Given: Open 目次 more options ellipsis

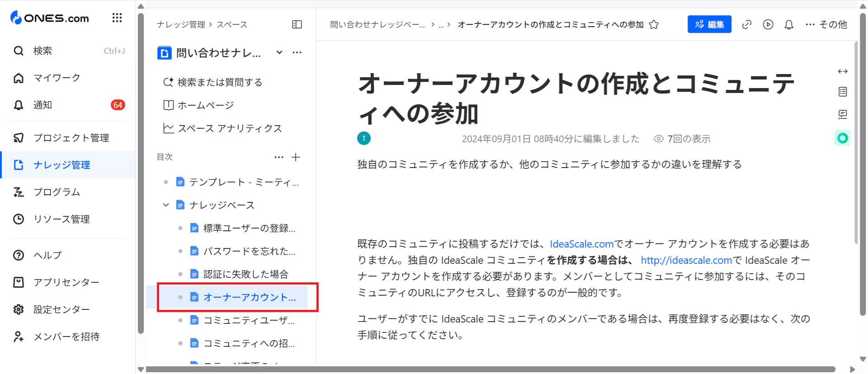Looking at the screenshot, I should click(279, 157).
